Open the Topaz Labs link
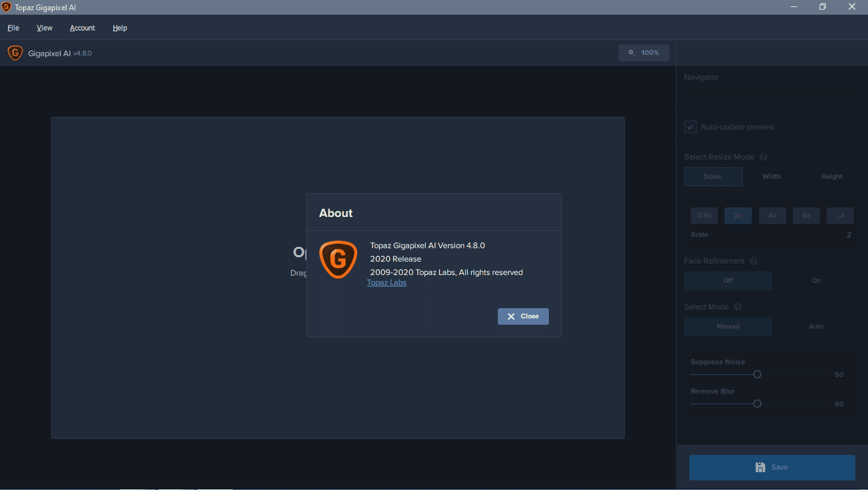The image size is (868, 490). coord(387,283)
